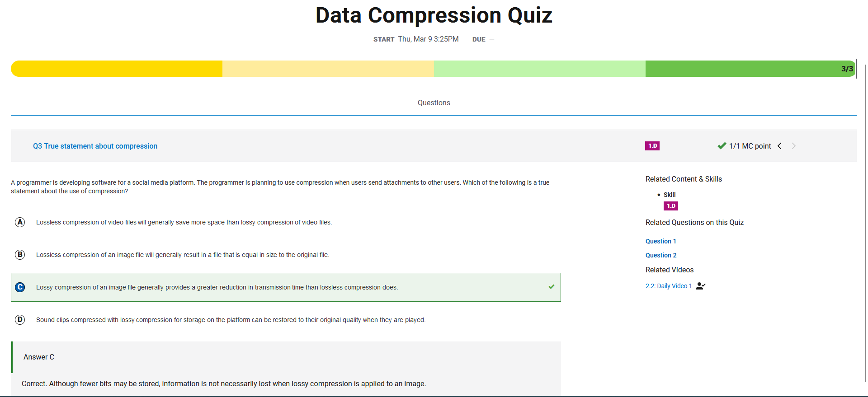This screenshot has width=868, height=397.
Task: Click the dark yellow progress bar segment
Action: (x=117, y=69)
